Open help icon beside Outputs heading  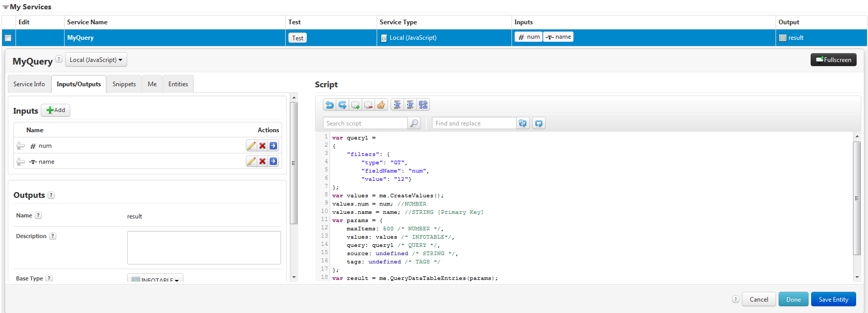tap(51, 195)
